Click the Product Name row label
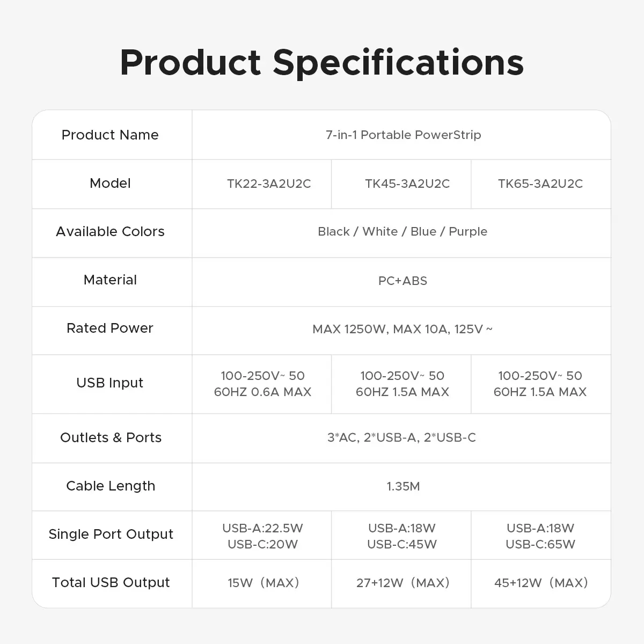644x644 pixels. coord(110,135)
